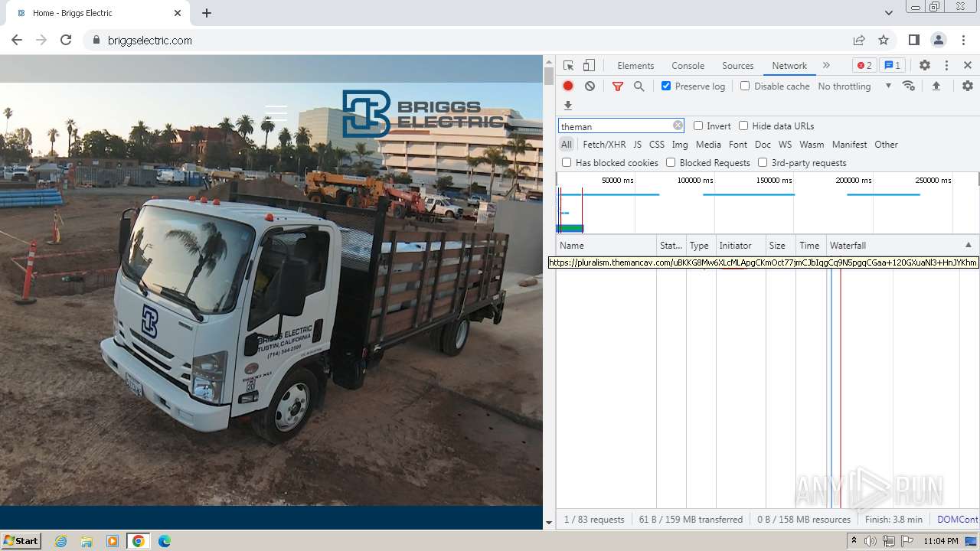Toggle the network filter funnel icon
Image resolution: width=980 pixels, height=551 pixels.
coord(618,86)
